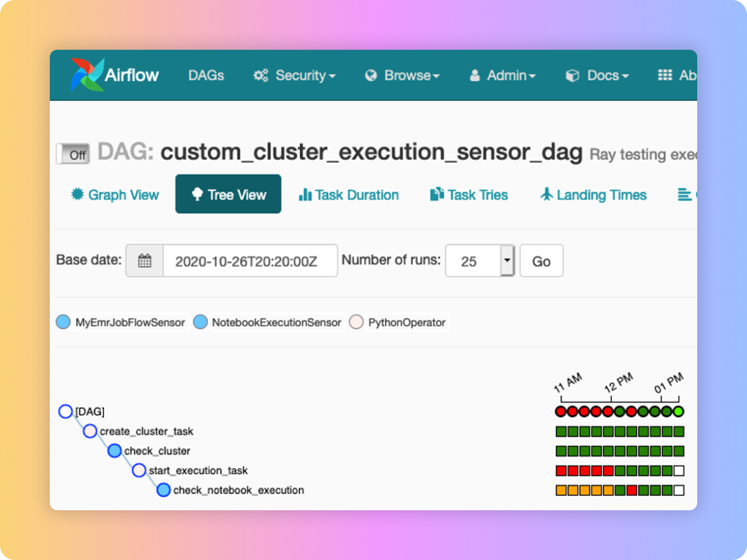Click the Task Tries icon
Image resolution: width=747 pixels, height=560 pixels.
pos(436,194)
